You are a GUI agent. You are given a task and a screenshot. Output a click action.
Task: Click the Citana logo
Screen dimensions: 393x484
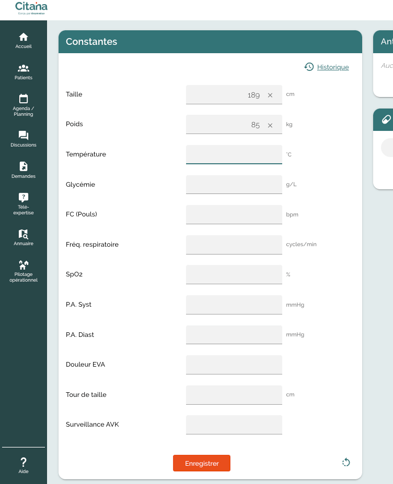[x=31, y=8]
